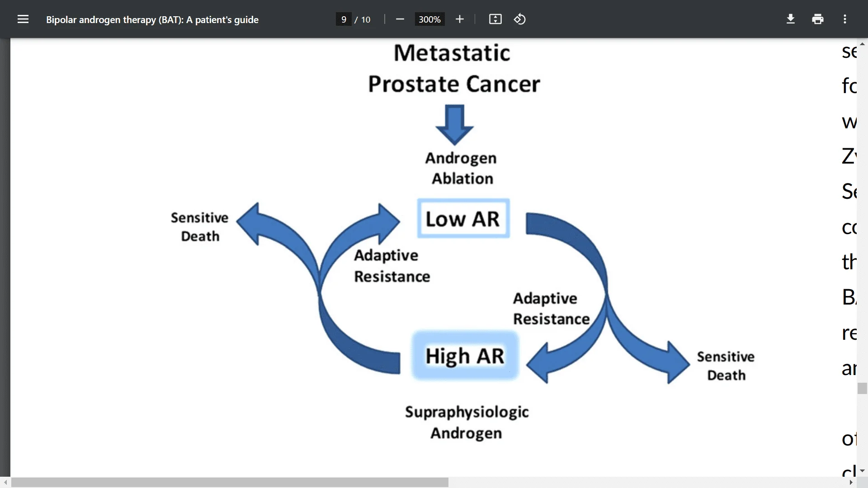Viewport: 868px width, 488px height.
Task: Open the sidebar hamburger menu
Action: tap(23, 19)
